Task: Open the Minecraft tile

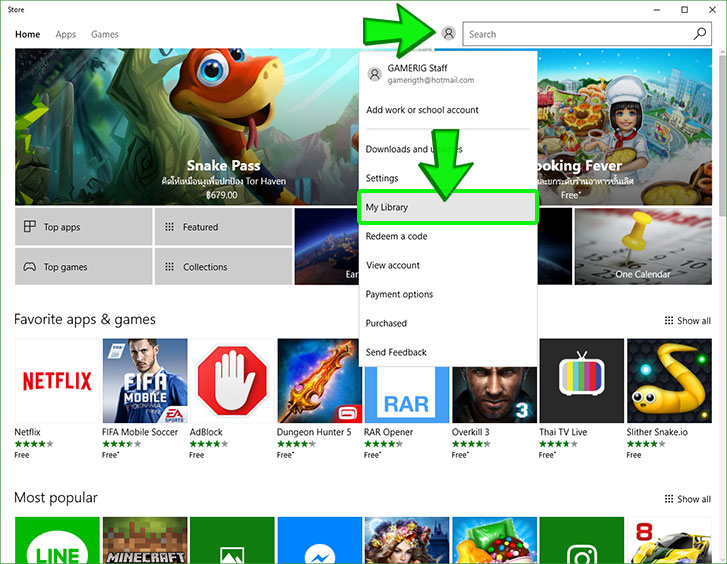Action: (x=145, y=540)
